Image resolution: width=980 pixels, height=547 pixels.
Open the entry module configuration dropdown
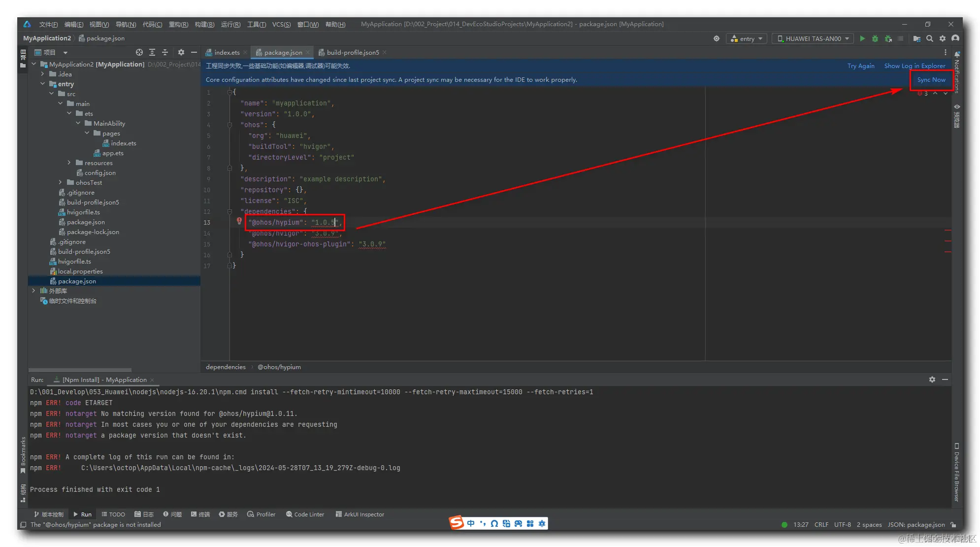[x=747, y=38]
